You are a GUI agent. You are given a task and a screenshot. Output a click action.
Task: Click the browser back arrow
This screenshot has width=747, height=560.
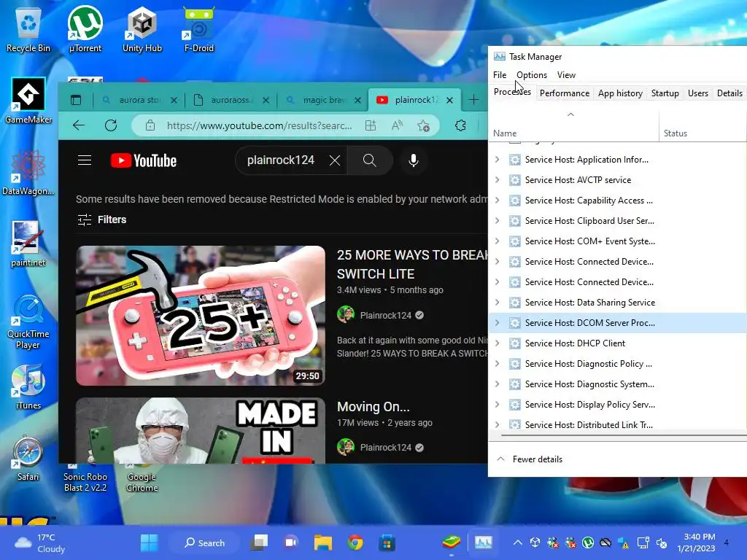pyautogui.click(x=79, y=125)
